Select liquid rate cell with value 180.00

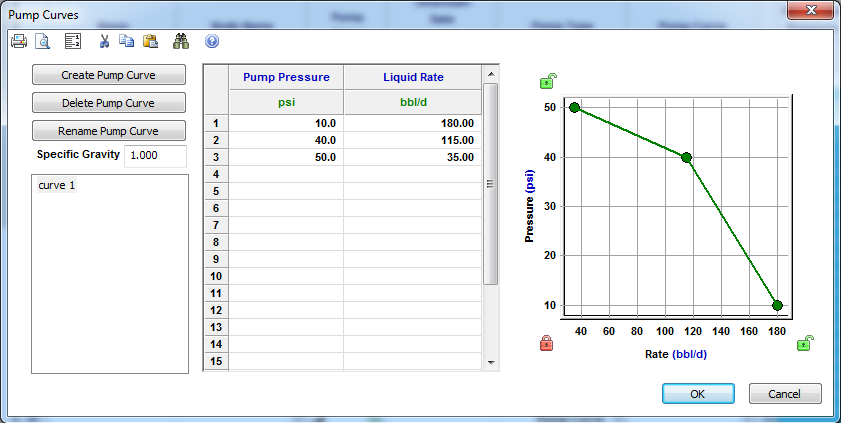[x=413, y=123]
